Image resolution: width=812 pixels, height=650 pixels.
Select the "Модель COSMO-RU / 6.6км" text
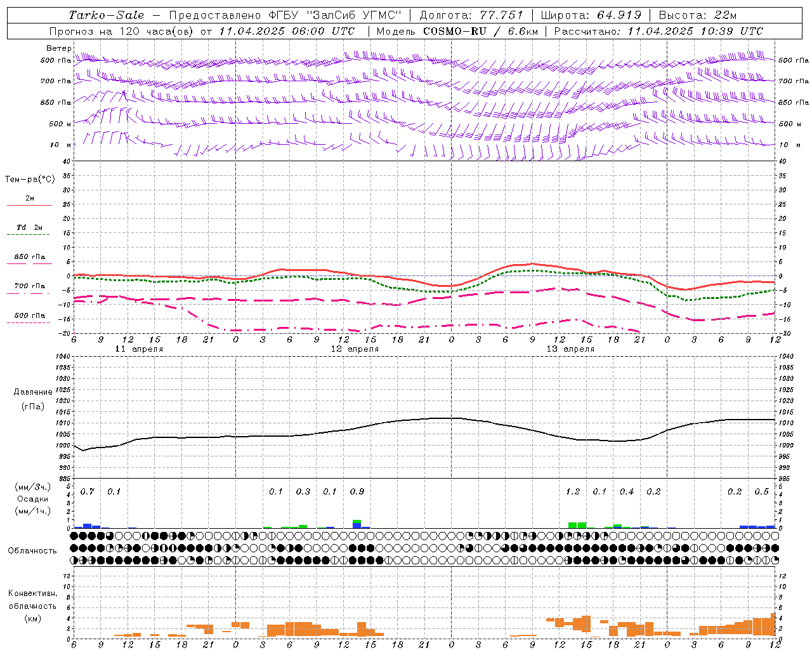457,31
